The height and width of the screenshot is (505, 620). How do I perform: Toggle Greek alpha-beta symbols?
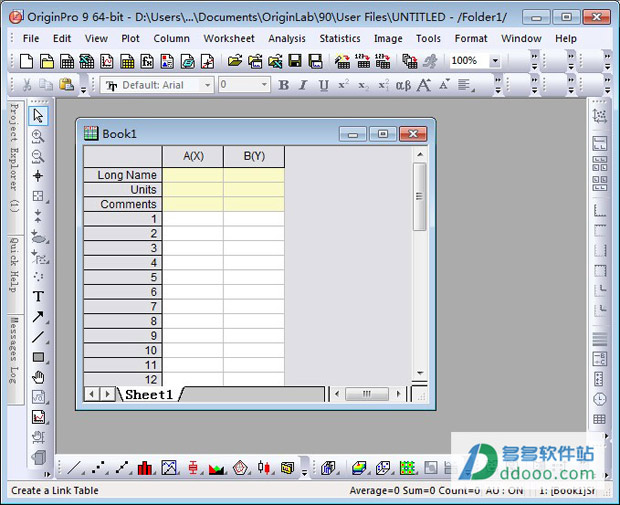point(403,85)
